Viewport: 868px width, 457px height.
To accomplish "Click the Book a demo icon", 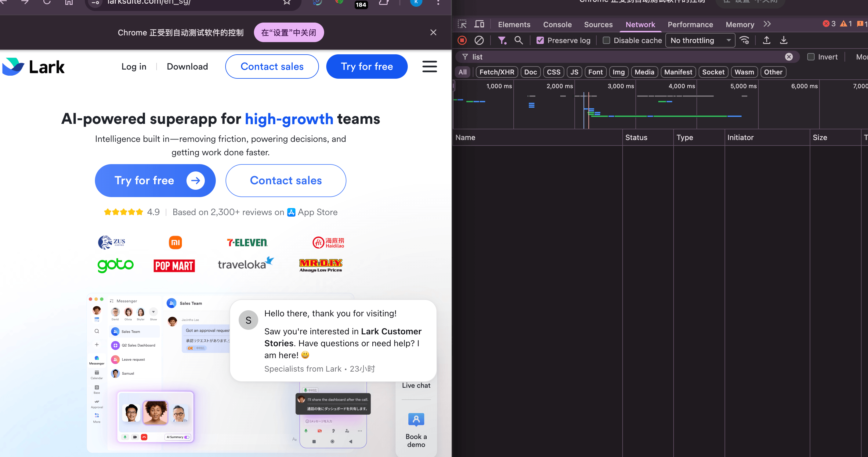I will click(416, 419).
